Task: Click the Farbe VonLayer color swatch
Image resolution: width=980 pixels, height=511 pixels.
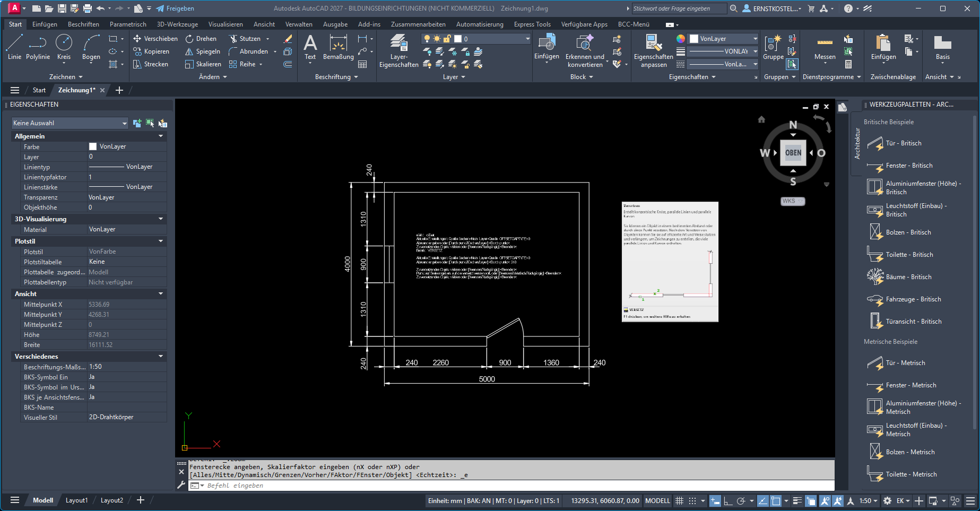Action: click(x=93, y=146)
